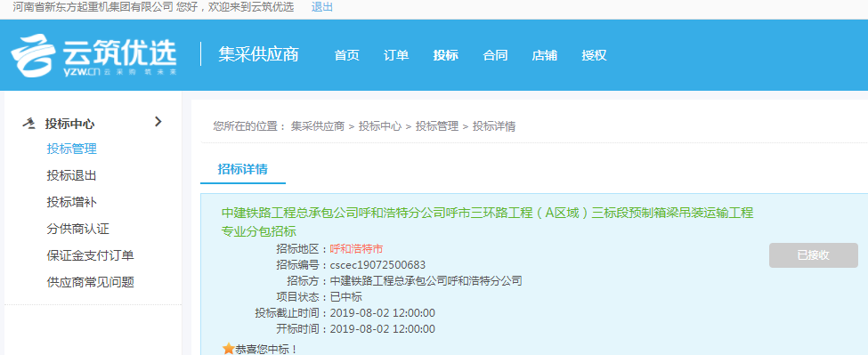
Task: Click the 已接收 button
Action: pos(813,255)
